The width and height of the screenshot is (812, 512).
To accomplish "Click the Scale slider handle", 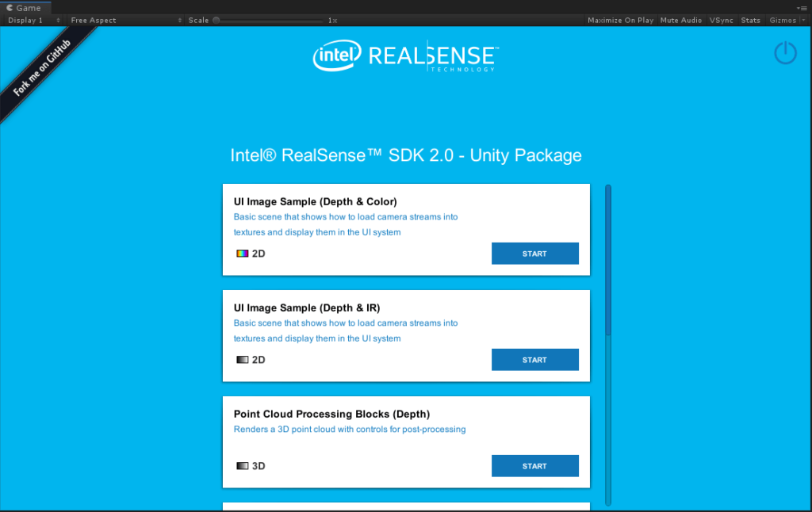I will pos(216,20).
